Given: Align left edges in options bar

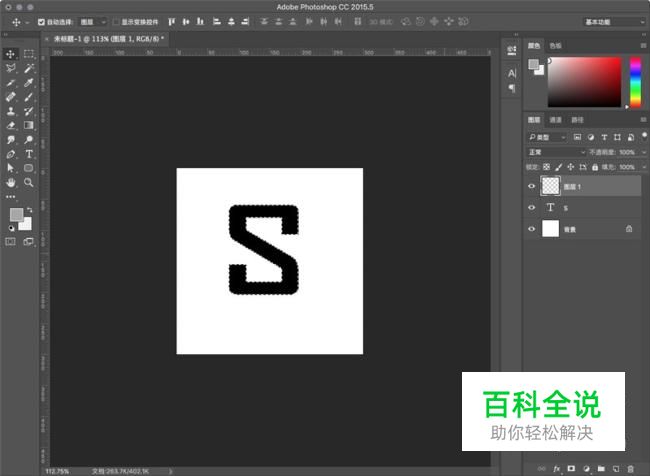Looking at the screenshot, I should (x=216, y=22).
